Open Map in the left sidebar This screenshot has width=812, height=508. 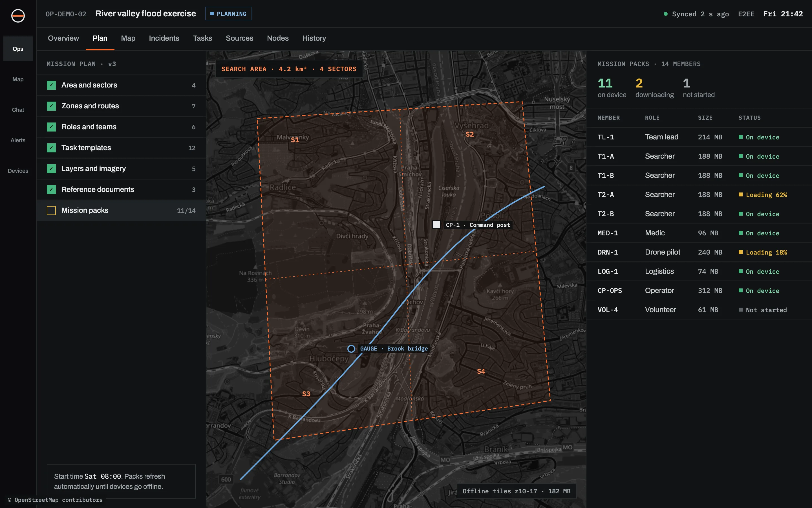click(x=18, y=79)
